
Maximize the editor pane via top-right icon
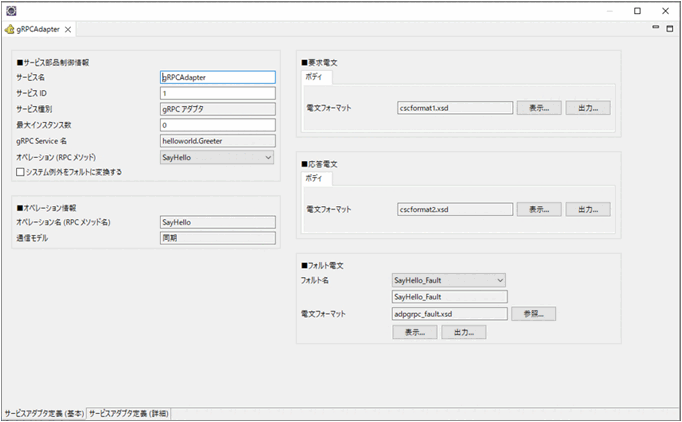pos(670,28)
